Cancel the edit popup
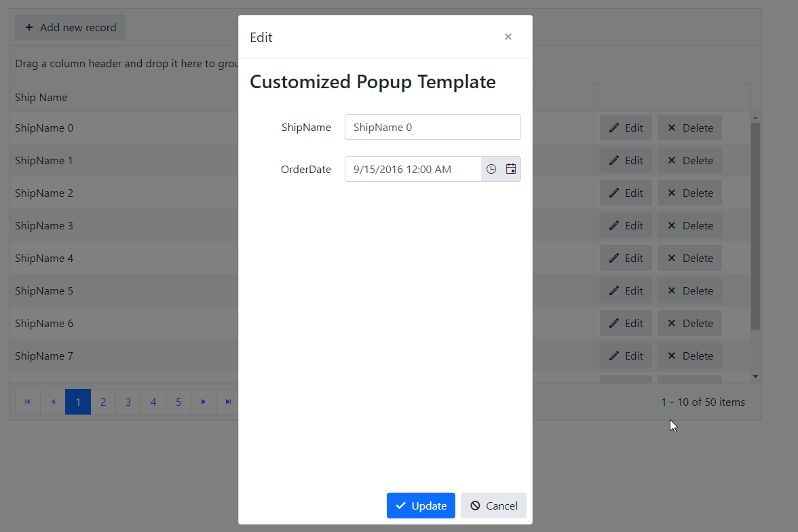This screenshot has height=532, width=798. point(493,506)
